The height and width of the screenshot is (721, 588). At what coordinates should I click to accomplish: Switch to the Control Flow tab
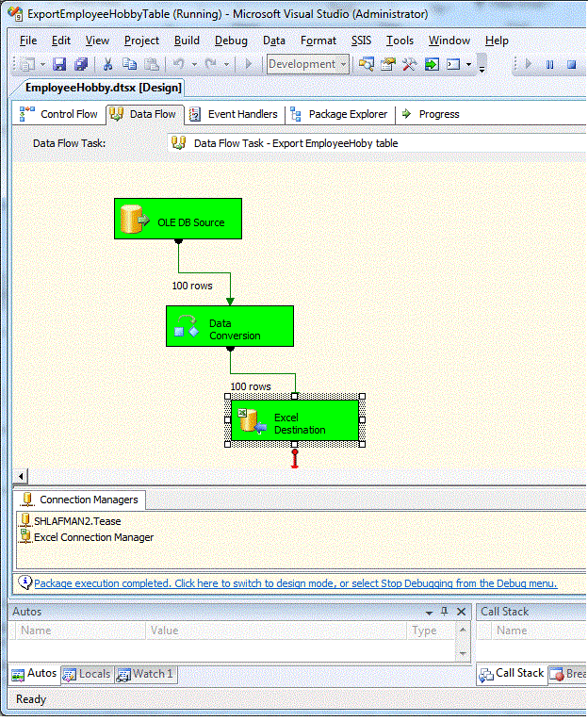tap(58, 114)
